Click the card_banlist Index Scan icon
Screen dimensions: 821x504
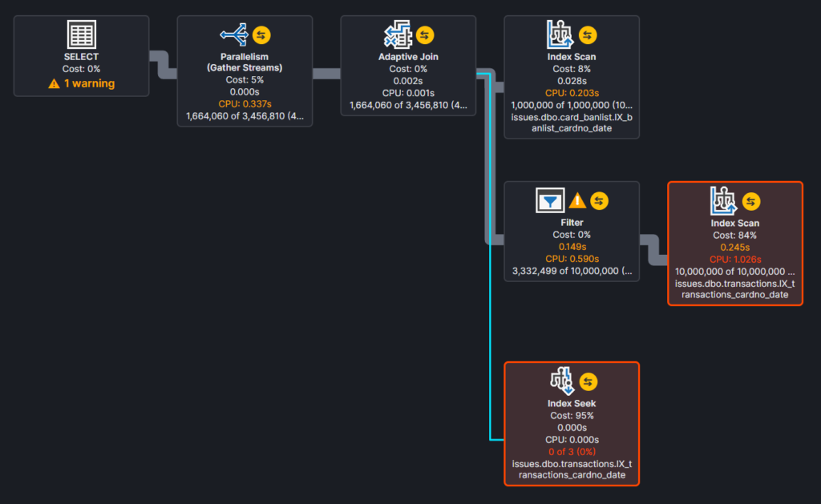(560, 34)
